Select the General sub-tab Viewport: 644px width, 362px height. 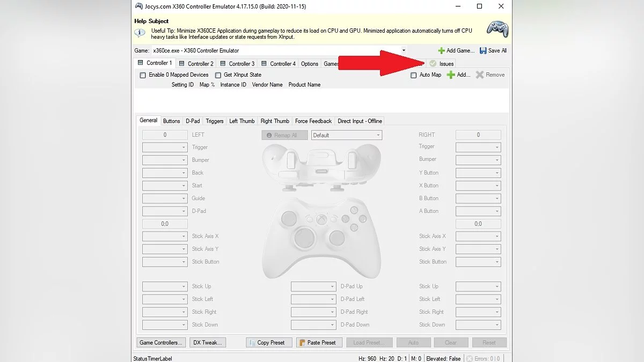point(149,120)
